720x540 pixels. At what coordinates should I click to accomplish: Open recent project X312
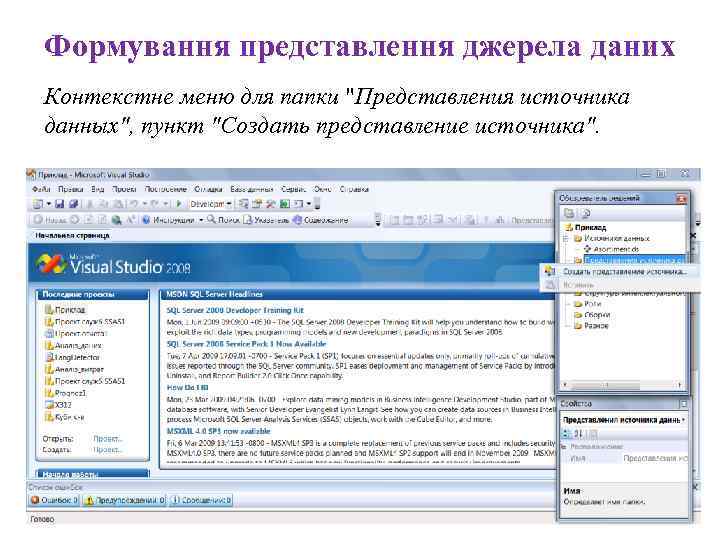click(x=58, y=405)
